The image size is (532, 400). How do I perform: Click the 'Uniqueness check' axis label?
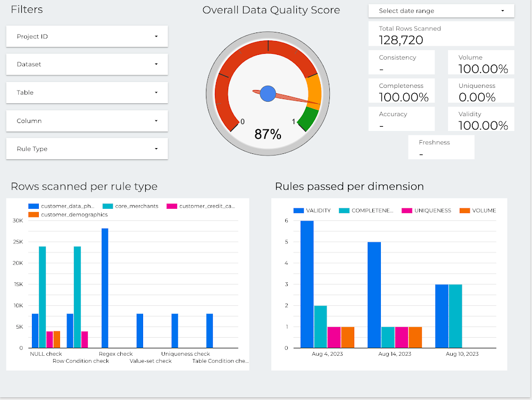pyautogui.click(x=186, y=354)
